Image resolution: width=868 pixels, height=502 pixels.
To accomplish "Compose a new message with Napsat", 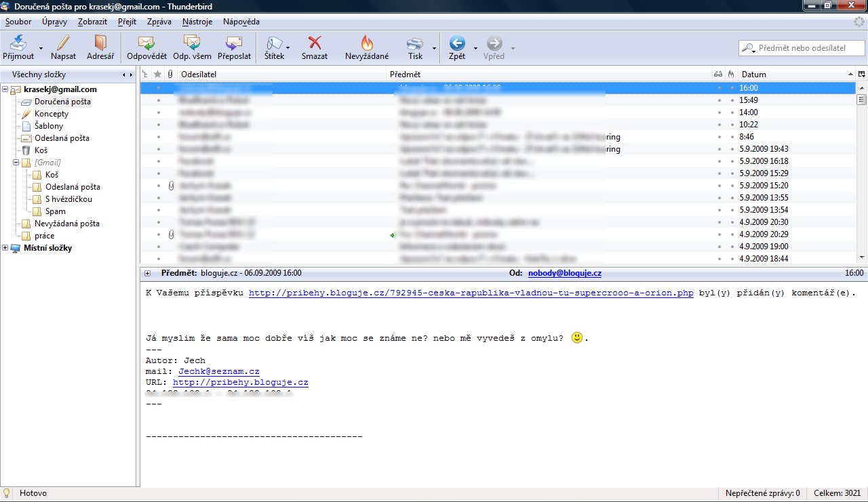I will click(x=63, y=47).
